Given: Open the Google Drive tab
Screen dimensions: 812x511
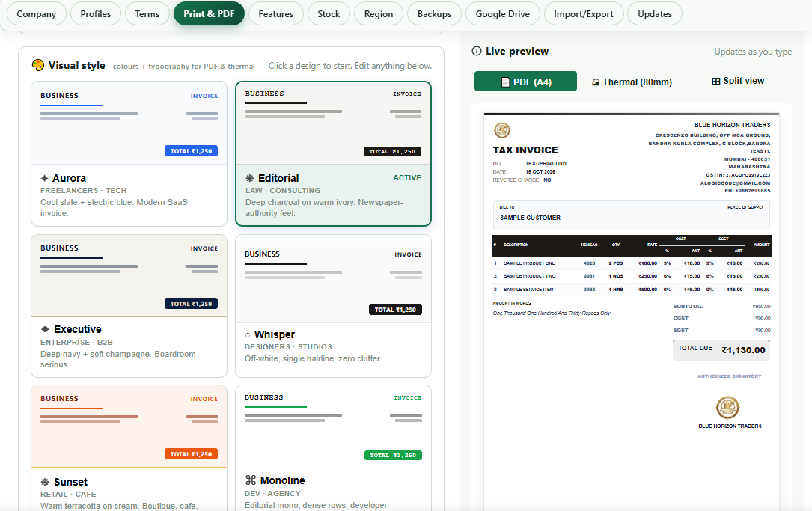Looking at the screenshot, I should (502, 14).
